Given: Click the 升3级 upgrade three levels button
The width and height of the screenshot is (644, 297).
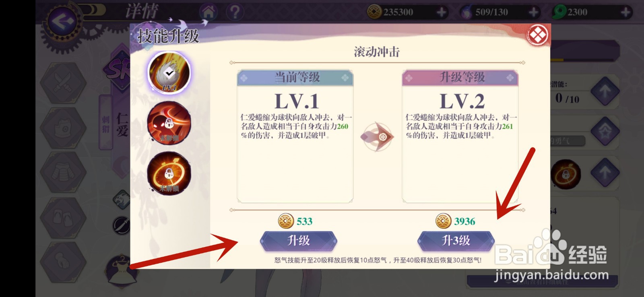Looking at the screenshot, I should [456, 241].
